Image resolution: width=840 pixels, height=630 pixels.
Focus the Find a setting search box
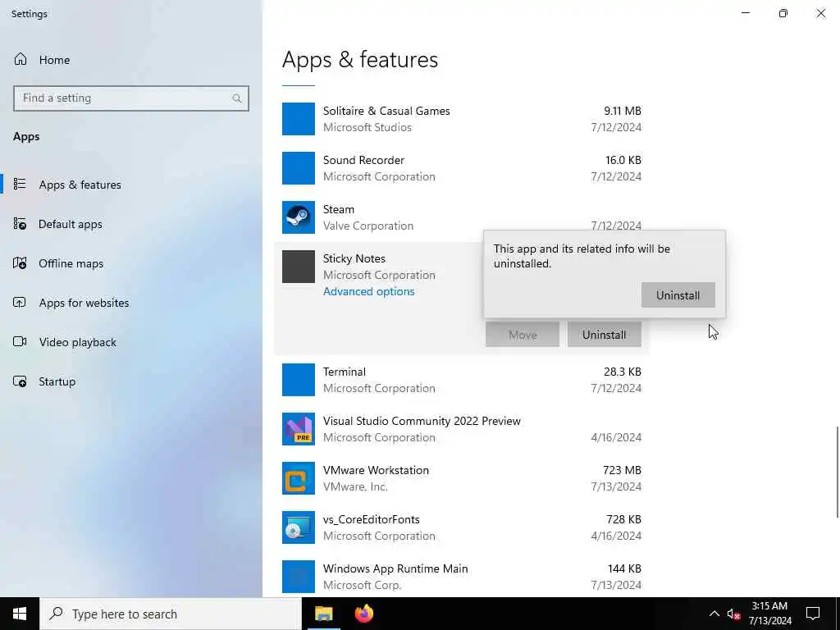(x=130, y=98)
